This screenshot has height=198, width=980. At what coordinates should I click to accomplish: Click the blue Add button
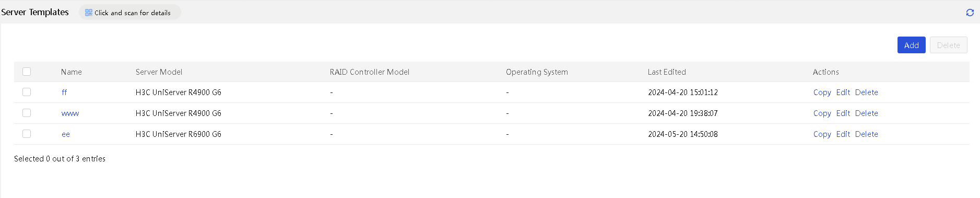(911, 45)
